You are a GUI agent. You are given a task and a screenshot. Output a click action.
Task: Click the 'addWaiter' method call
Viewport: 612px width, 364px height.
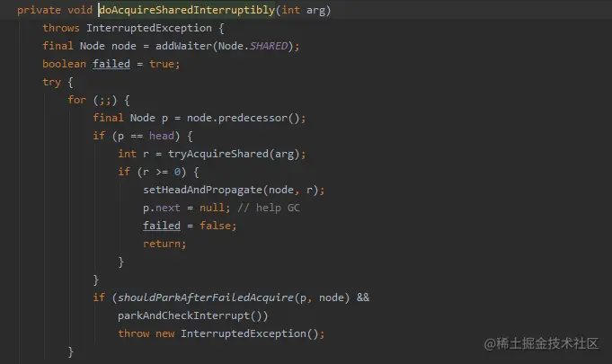pyautogui.click(x=184, y=46)
